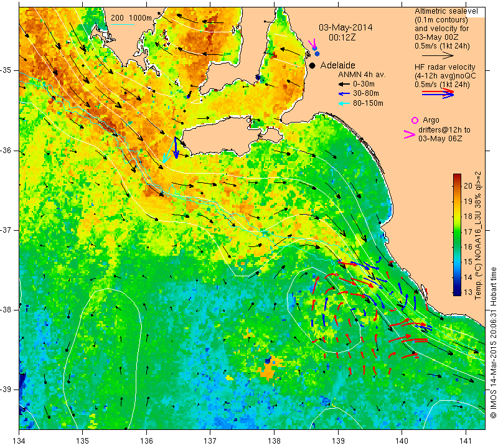This screenshot has width=498, height=448.
Task: Click the '03-May 06Z' drifter time text
Action: tap(440, 139)
